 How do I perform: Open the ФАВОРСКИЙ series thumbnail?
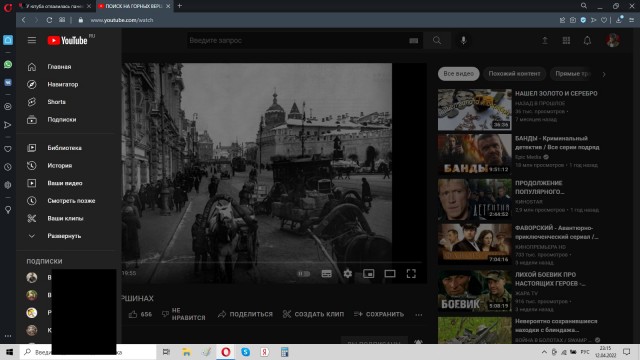point(475,244)
